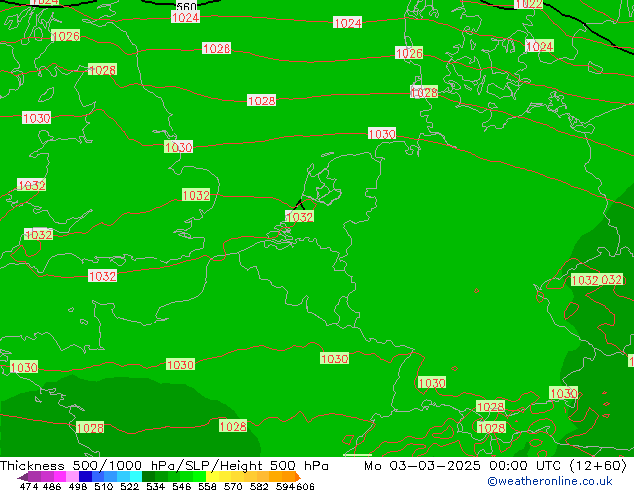Click the legend value 582

pyautogui.click(x=259, y=486)
